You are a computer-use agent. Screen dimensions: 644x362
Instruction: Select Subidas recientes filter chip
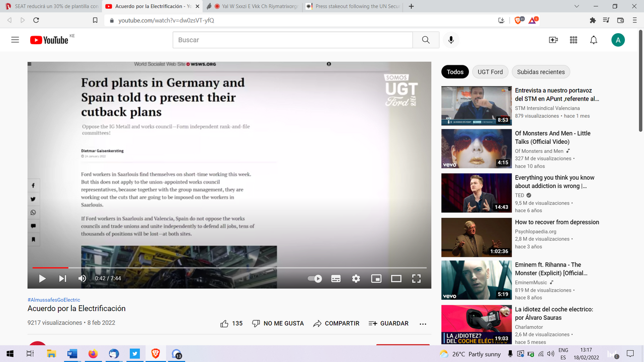[541, 72]
